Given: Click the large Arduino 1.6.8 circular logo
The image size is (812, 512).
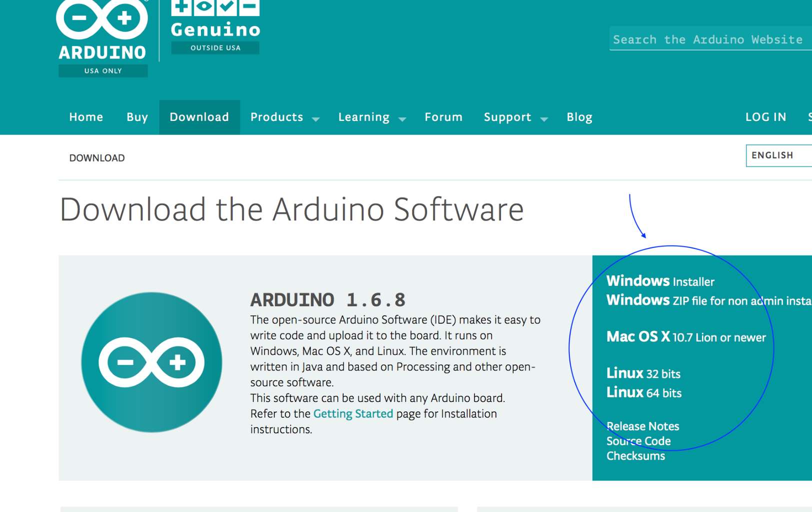Looking at the screenshot, I should click(x=151, y=362).
